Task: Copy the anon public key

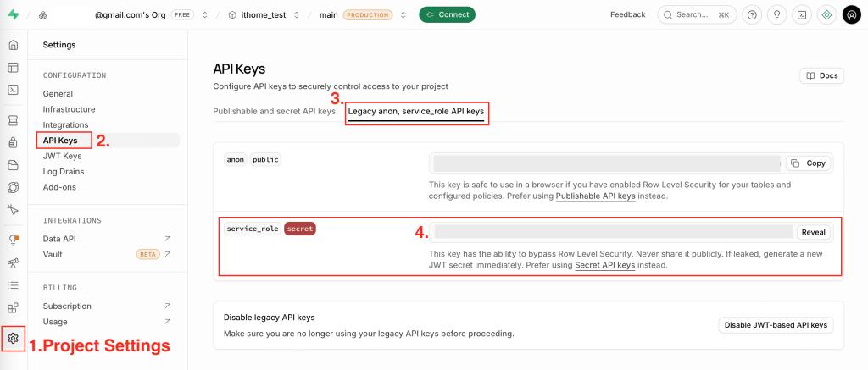Action: [x=808, y=163]
